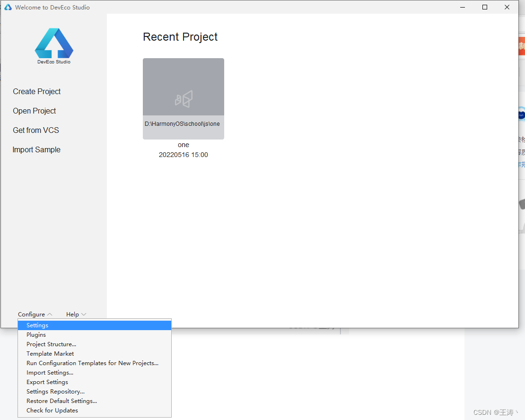Minimize the DevEco Studio window
525x420 pixels.
coord(463,7)
